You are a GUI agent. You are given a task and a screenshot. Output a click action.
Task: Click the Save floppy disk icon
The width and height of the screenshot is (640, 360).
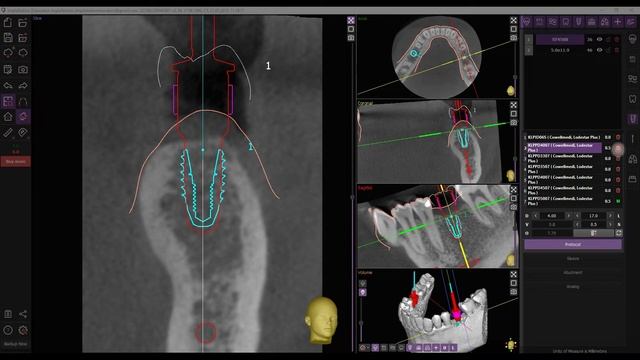coord(8,38)
